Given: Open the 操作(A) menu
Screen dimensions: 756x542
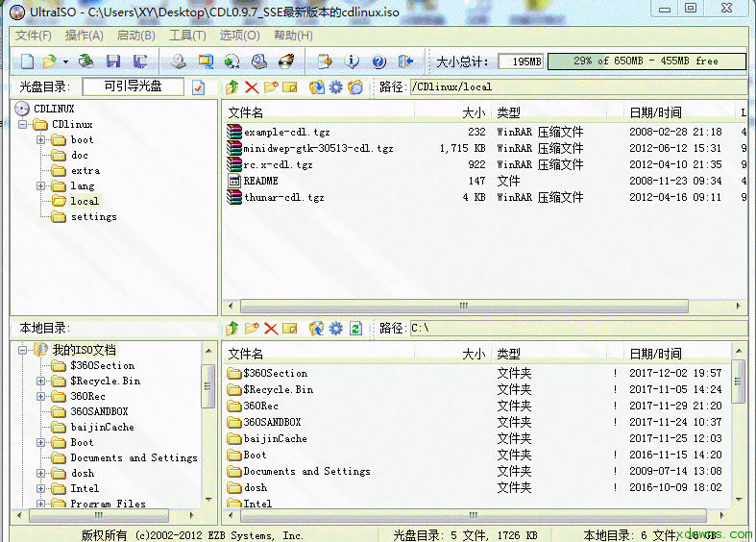Looking at the screenshot, I should (85, 36).
